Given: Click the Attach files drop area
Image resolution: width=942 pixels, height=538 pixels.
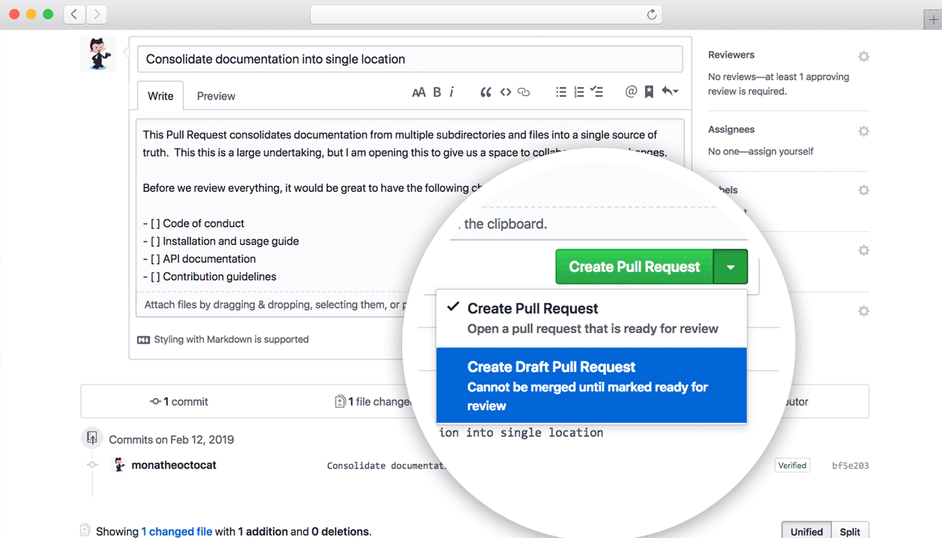Looking at the screenshot, I should (x=273, y=304).
